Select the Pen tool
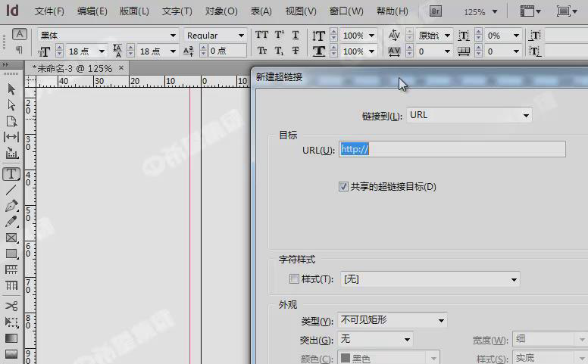 click(x=11, y=206)
